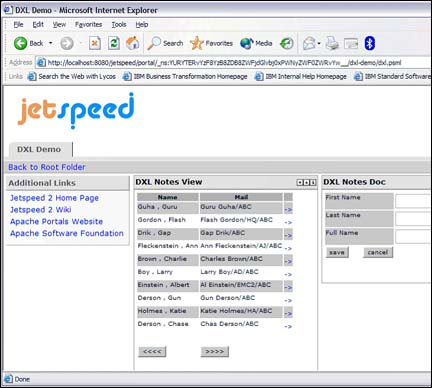The image size is (432, 388).
Task: Open the arrow link for Boy, Larry
Action: click(x=288, y=274)
